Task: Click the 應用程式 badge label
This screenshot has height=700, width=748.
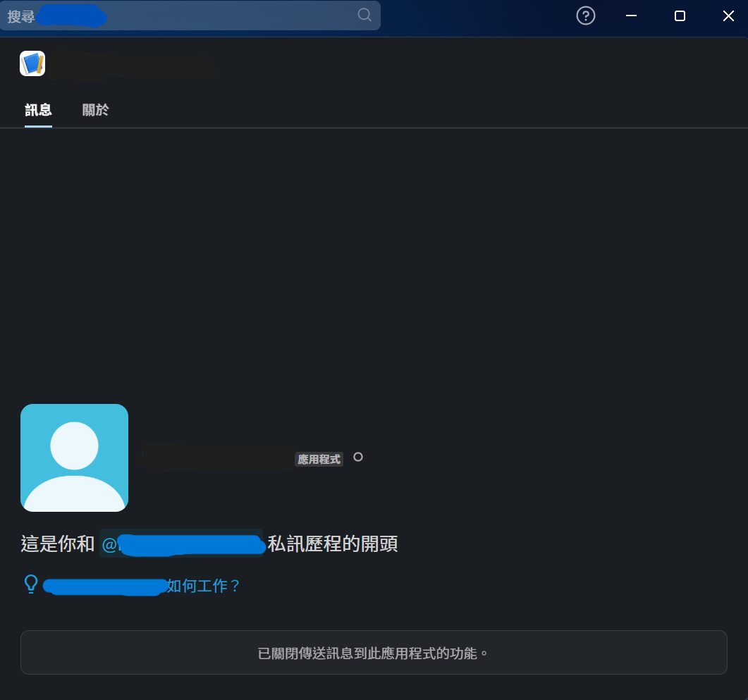Action: (319, 460)
